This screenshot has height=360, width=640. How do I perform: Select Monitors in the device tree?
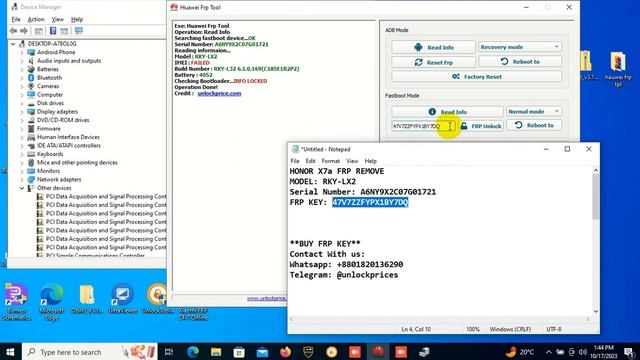[x=48, y=171]
